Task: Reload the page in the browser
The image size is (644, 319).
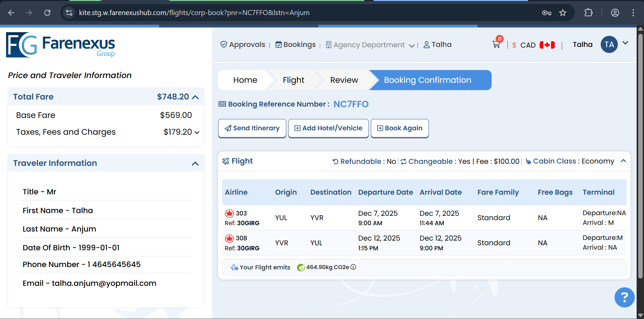Action: 47,13
